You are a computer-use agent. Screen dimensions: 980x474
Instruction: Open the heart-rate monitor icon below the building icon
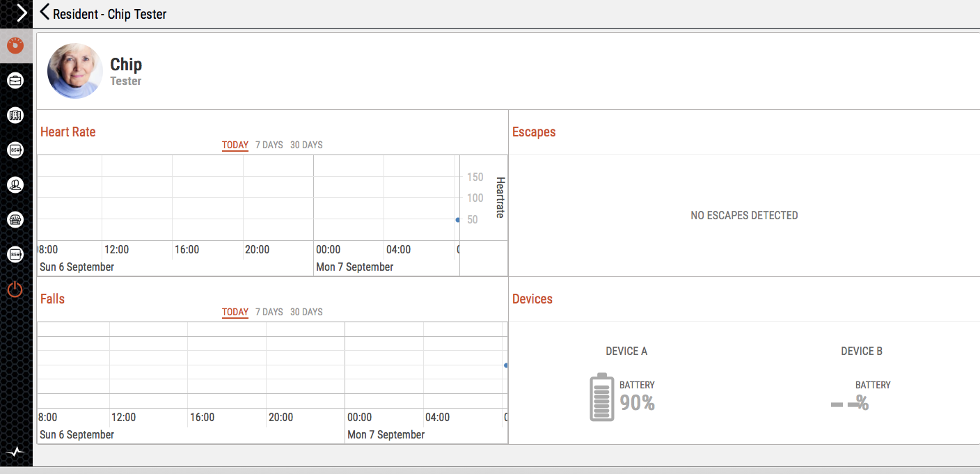(x=15, y=150)
